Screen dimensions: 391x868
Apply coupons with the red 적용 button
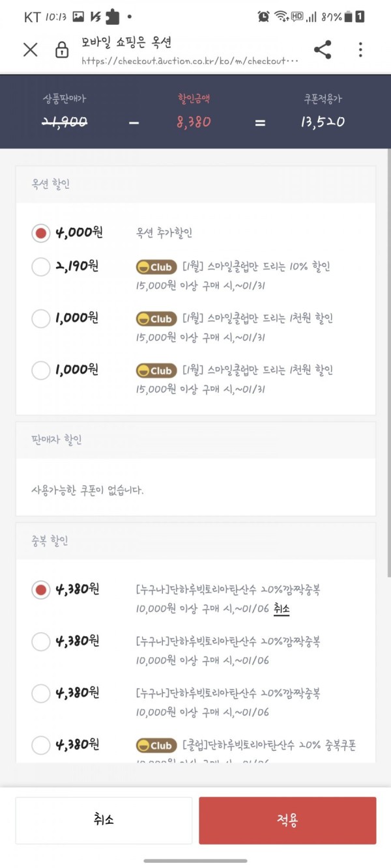pos(287,820)
